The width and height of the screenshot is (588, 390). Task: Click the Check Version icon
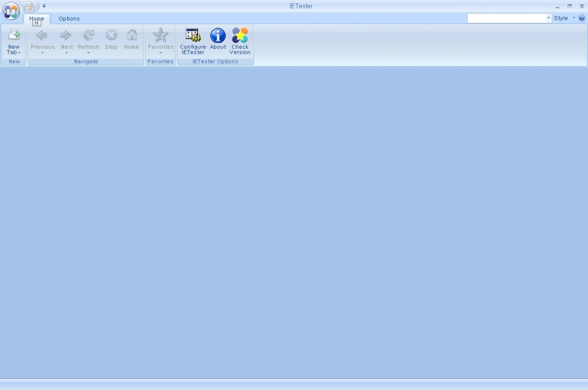tap(240, 35)
